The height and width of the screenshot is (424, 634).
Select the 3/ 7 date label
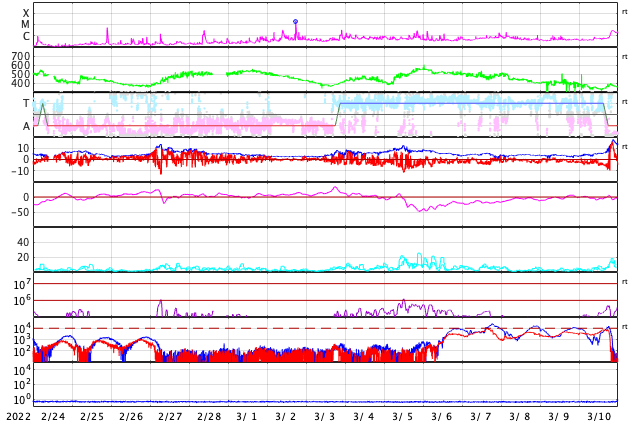481,417
